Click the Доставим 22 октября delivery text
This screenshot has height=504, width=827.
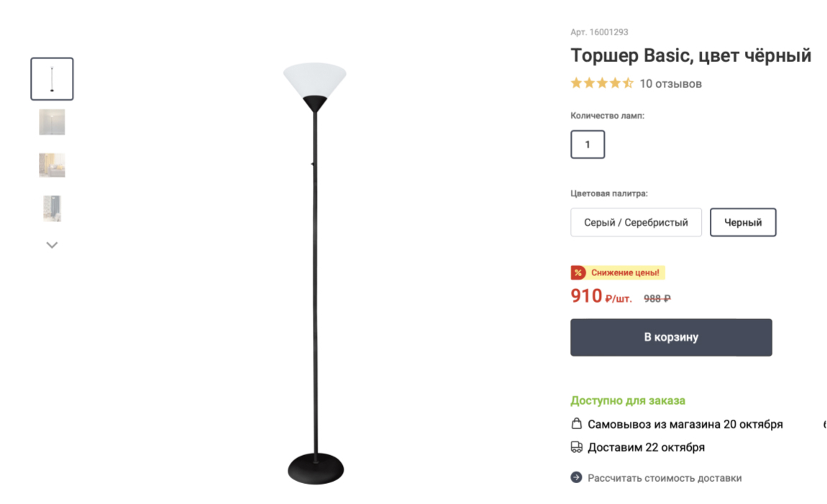(x=646, y=447)
